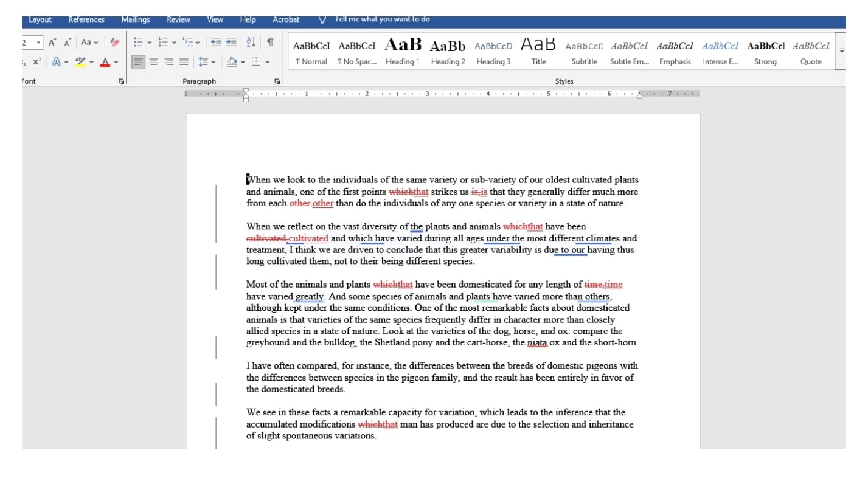Viewport: 868px width, 478px height.
Task: Click the word 'niata' with spelling underline
Action: pyautogui.click(x=537, y=343)
